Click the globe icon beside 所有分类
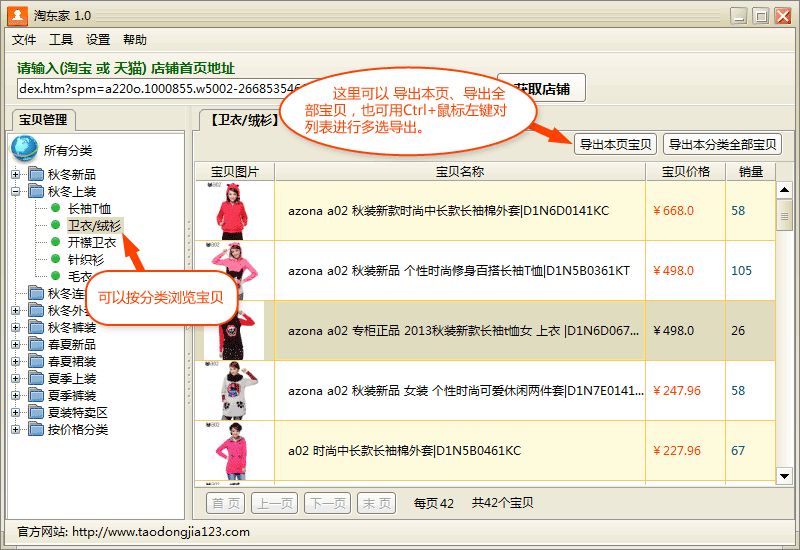The width and height of the screenshot is (800, 550). point(24,148)
